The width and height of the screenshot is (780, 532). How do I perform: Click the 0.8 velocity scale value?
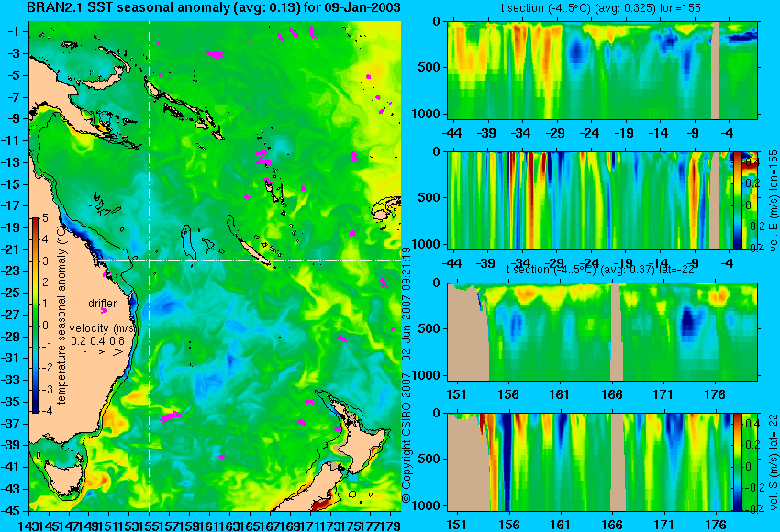[117, 341]
